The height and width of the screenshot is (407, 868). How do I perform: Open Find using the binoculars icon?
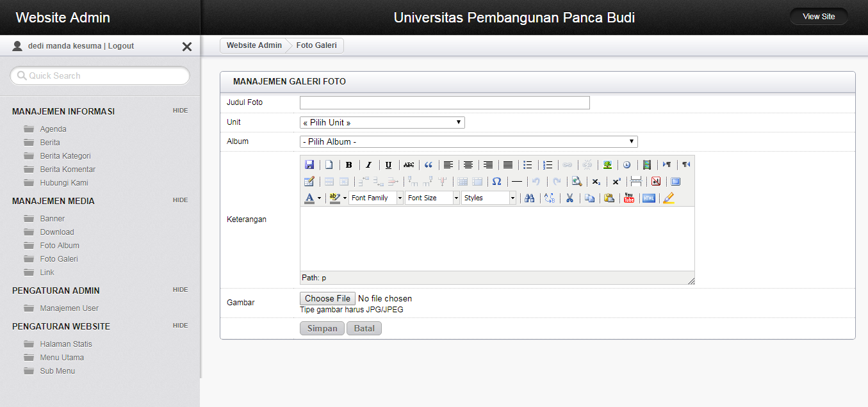click(529, 198)
